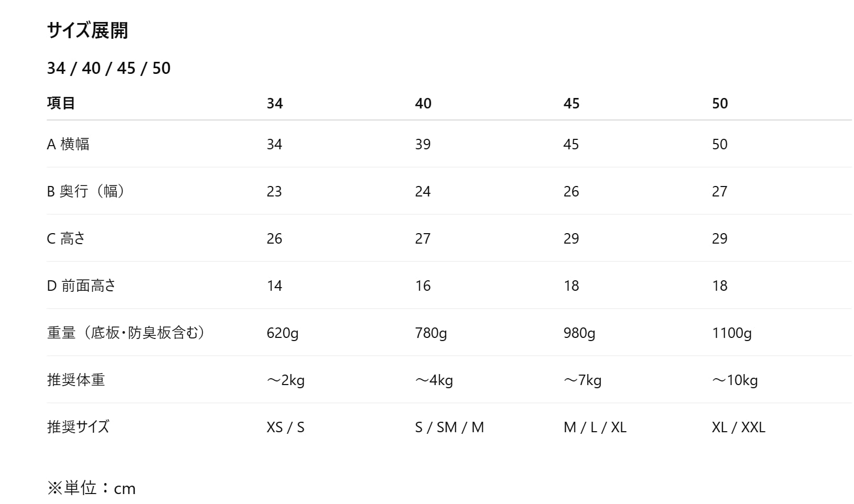Click the 推奨サイズ row label
Image resolution: width=854 pixels, height=504 pixels.
click(78, 427)
